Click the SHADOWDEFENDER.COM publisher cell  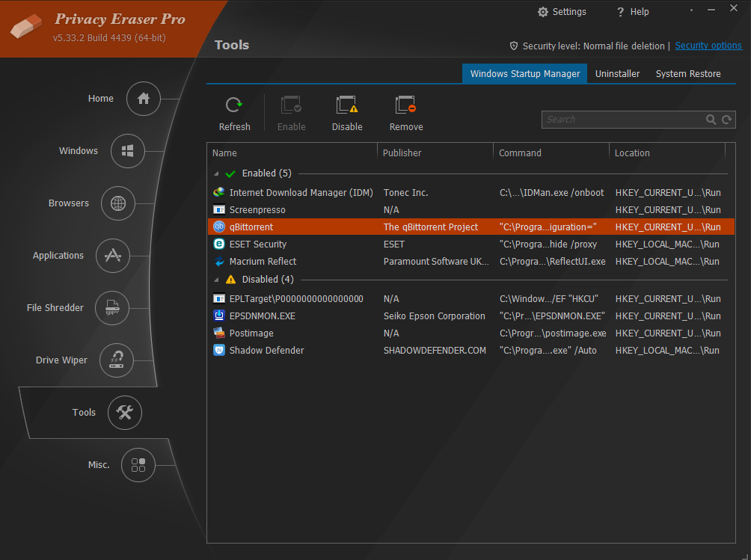pos(435,351)
